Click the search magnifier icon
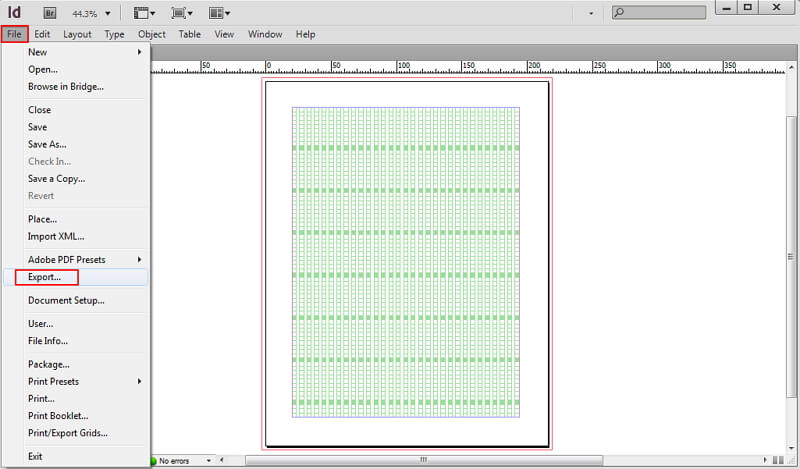Screen dimensions: 800x469 tap(620, 13)
